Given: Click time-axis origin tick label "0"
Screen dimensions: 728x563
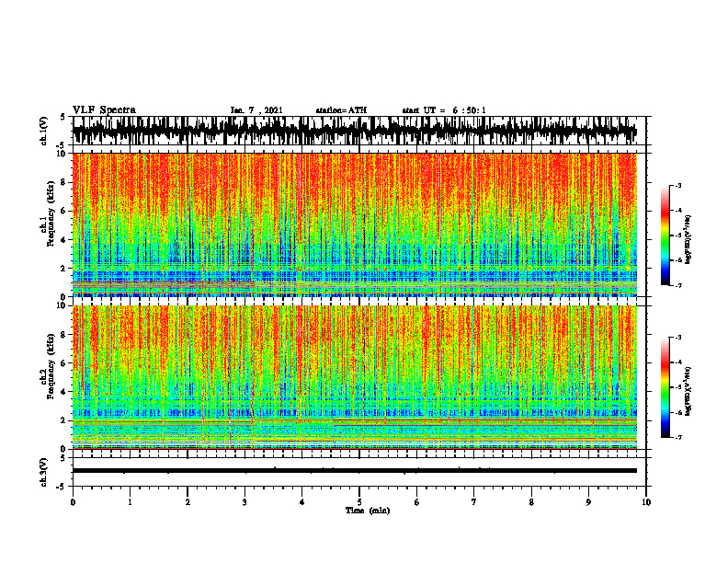Looking at the screenshot, I should [73, 502].
